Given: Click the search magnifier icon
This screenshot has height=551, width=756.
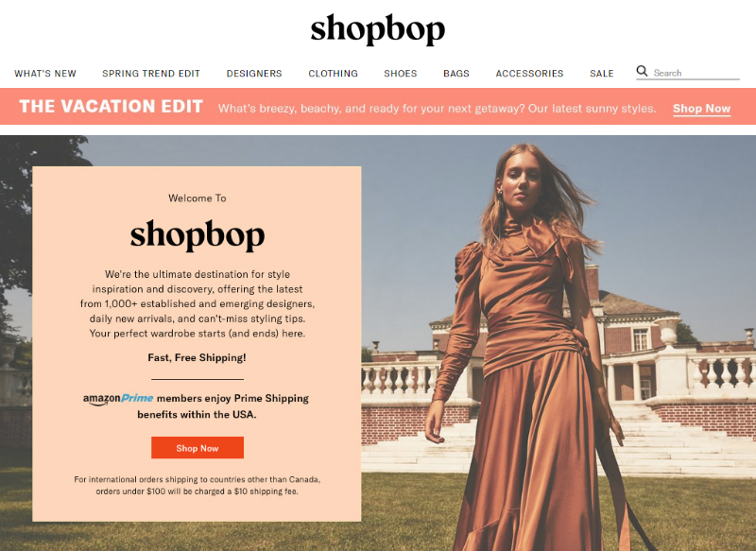Looking at the screenshot, I should tap(642, 71).
